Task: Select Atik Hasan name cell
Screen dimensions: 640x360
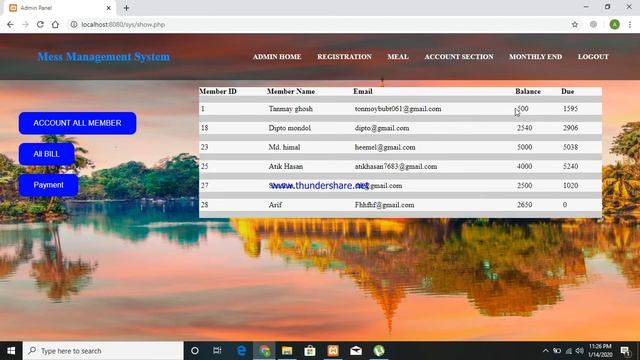Action: 286,167
